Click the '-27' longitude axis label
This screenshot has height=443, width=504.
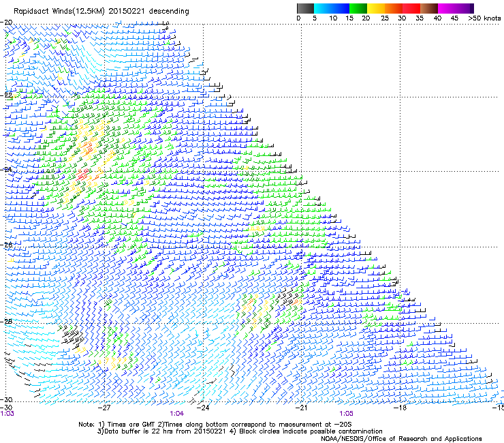click(104, 408)
